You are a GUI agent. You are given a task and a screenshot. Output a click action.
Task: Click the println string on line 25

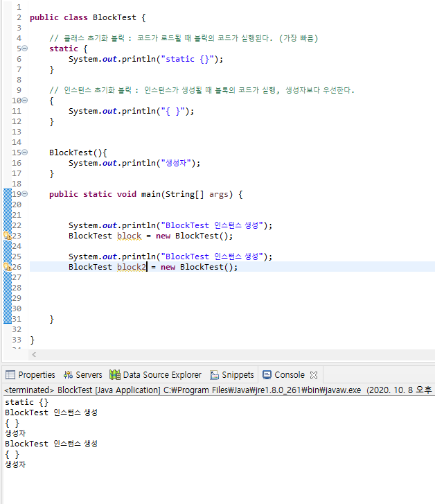coord(212,257)
